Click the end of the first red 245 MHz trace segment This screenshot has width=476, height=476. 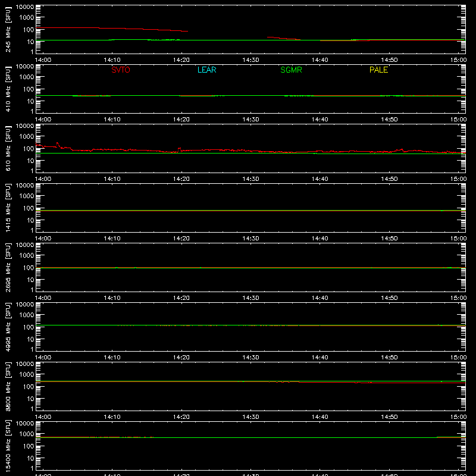click(187, 32)
